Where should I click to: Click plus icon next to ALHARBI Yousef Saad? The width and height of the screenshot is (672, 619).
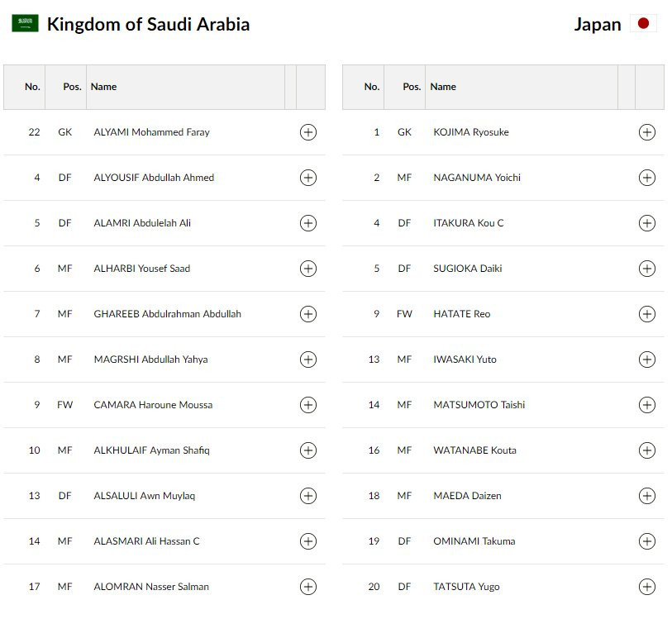tap(307, 269)
